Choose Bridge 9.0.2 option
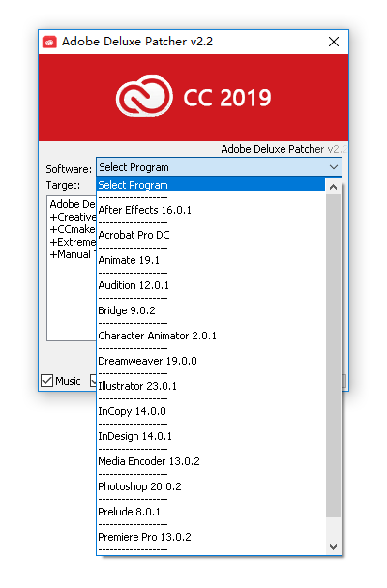 coord(211,310)
